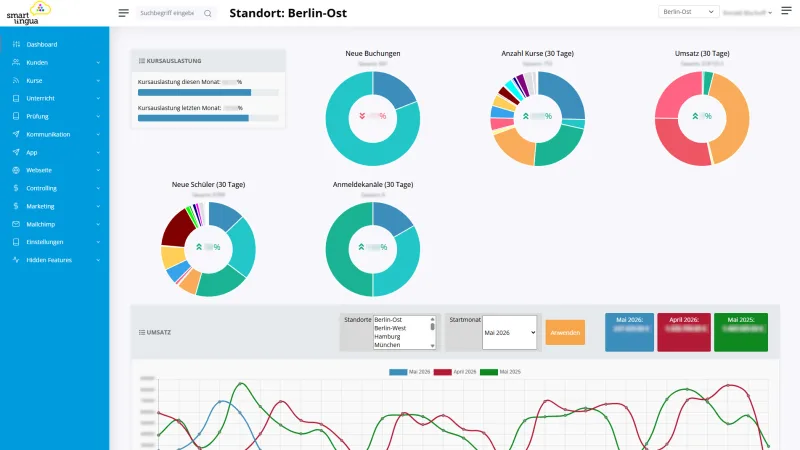
Task: Click the Kurse feed icon
Action: [16, 81]
